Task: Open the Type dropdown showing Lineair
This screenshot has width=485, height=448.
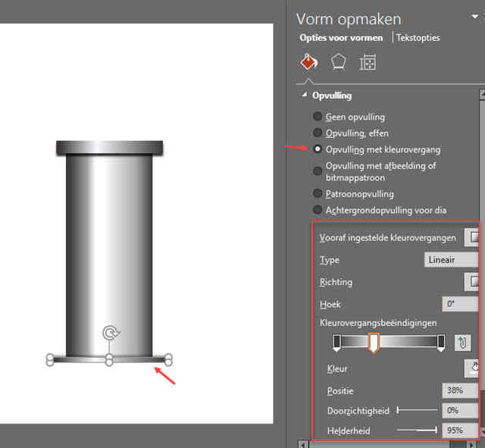Action: [452, 259]
